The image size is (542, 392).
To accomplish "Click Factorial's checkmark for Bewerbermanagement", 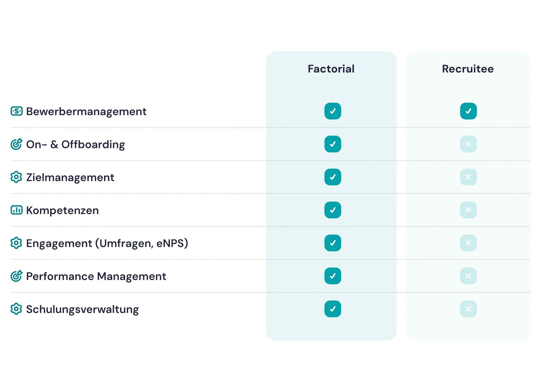I will click(332, 111).
